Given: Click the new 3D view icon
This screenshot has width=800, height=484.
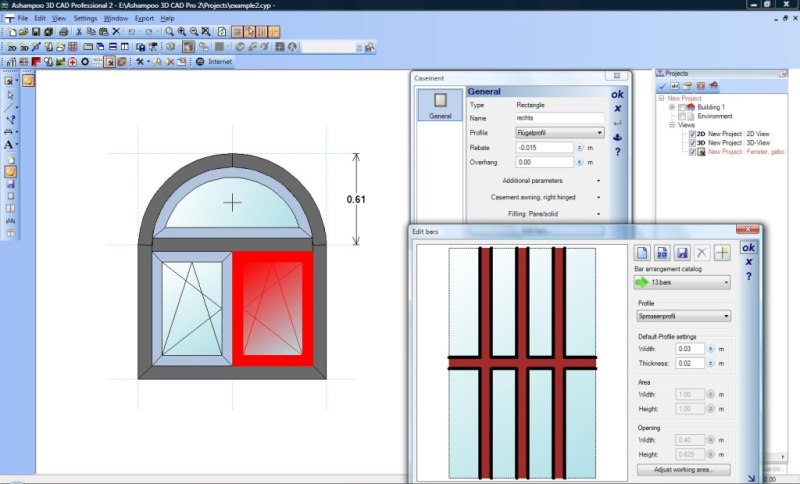Looking at the screenshot, I should tap(24, 47).
